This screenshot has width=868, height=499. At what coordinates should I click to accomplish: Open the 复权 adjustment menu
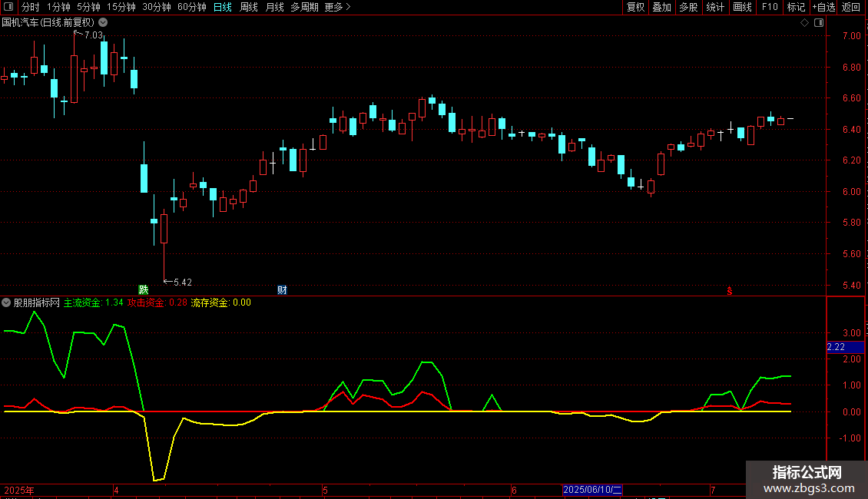point(635,7)
